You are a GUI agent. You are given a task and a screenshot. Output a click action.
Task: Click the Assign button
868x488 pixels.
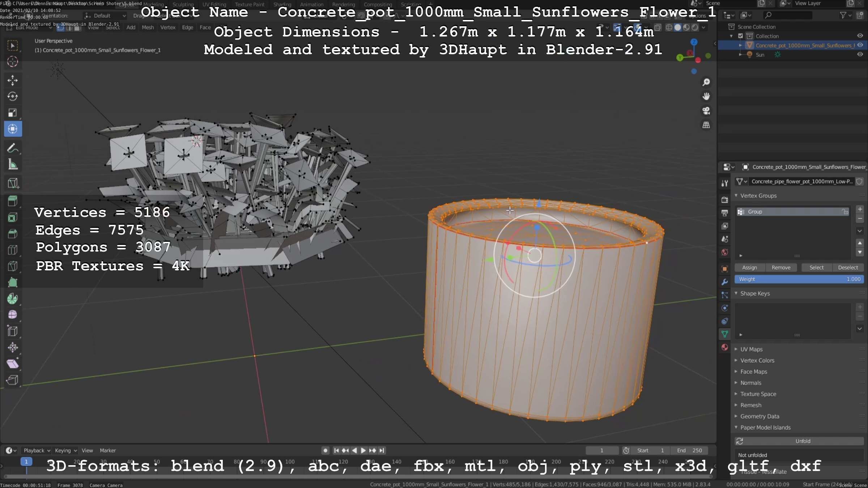tap(749, 267)
